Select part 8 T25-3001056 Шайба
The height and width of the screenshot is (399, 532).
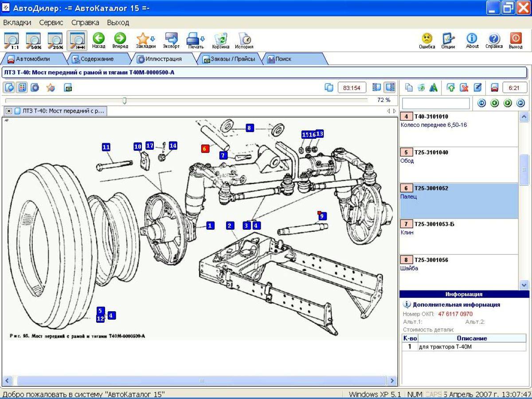[459, 272]
